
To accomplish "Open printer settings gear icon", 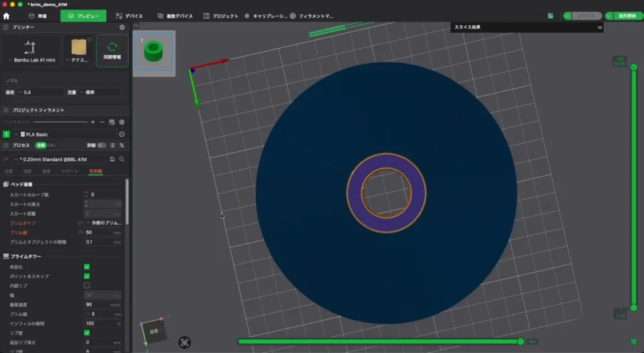I will [122, 27].
